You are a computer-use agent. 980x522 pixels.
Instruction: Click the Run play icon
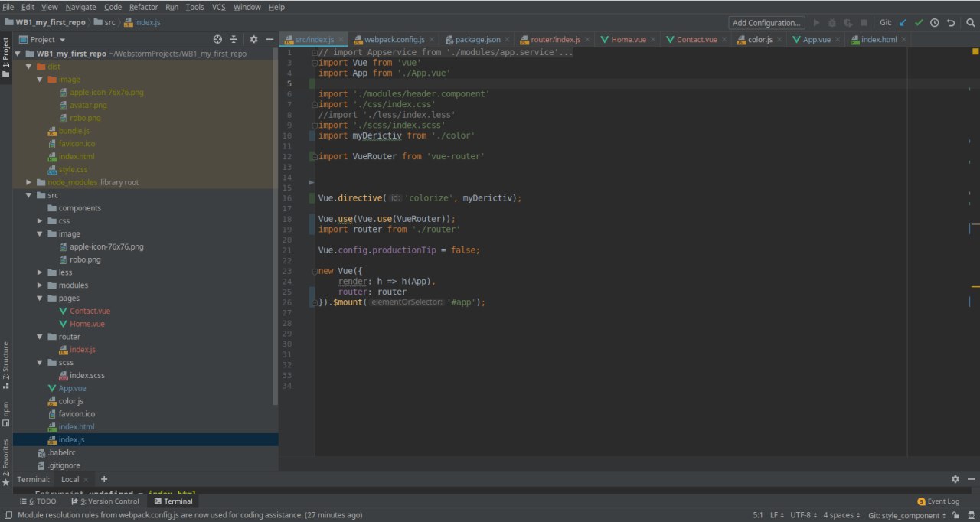point(817,23)
